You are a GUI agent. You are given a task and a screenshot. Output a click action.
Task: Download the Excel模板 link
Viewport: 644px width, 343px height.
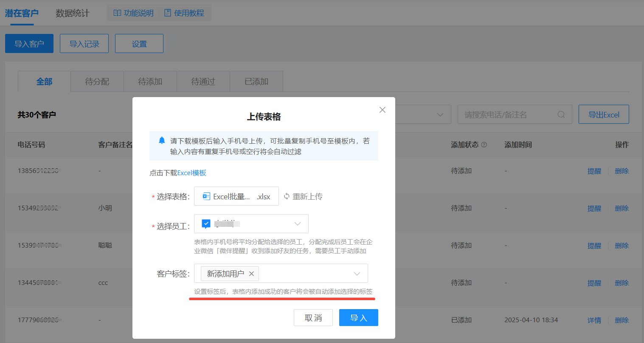(192, 173)
